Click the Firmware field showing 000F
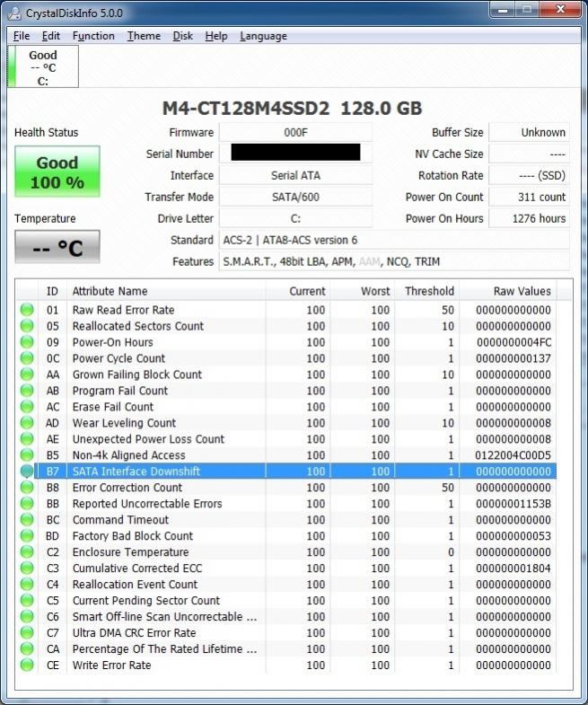The image size is (588, 705). tap(296, 133)
